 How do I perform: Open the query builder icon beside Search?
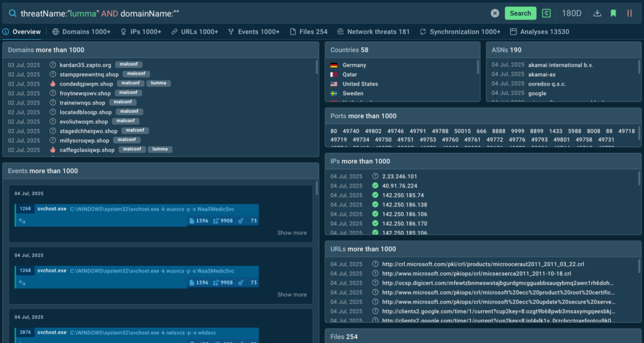click(547, 13)
